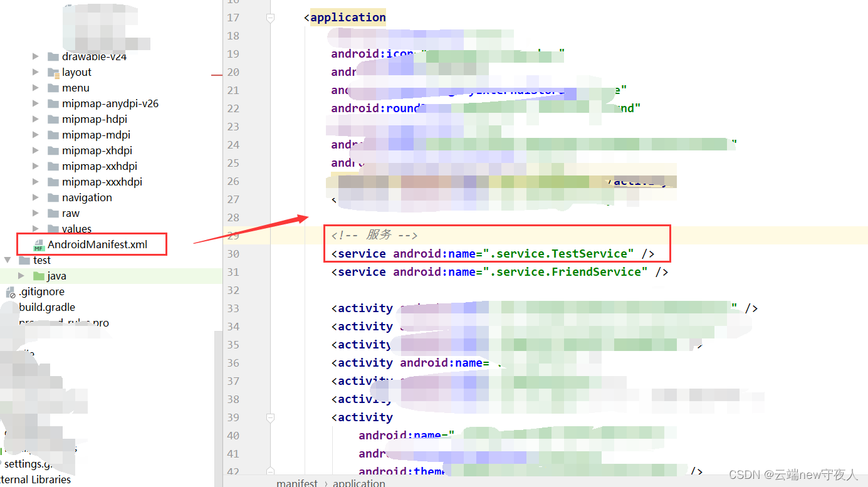
Task: Click the green java folder icon
Action: 39,276
